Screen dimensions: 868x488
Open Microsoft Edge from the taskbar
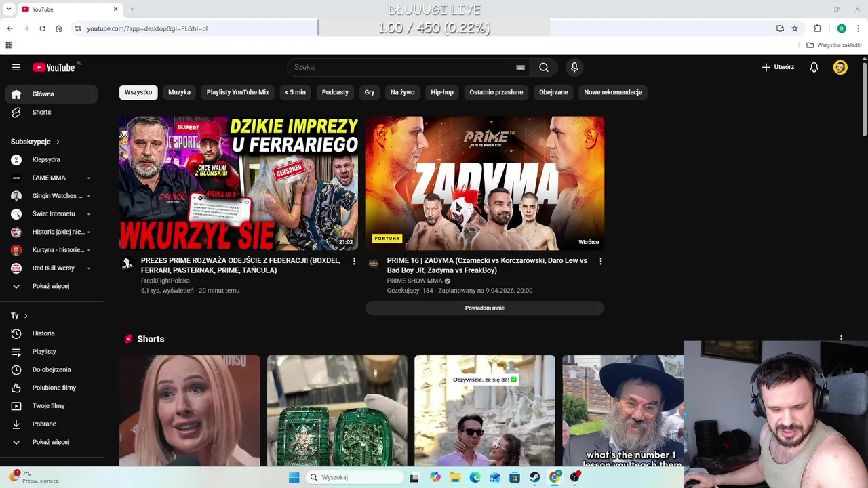pos(475,477)
